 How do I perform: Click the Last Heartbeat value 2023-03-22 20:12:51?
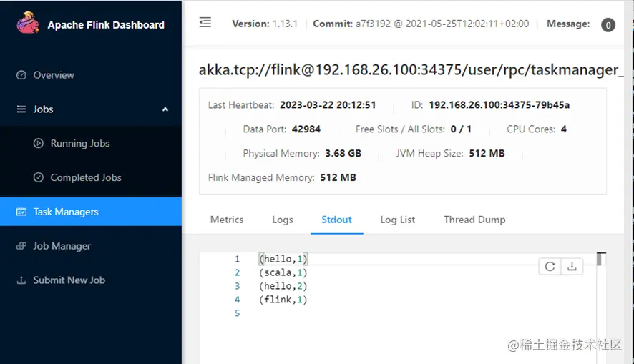pyautogui.click(x=328, y=105)
